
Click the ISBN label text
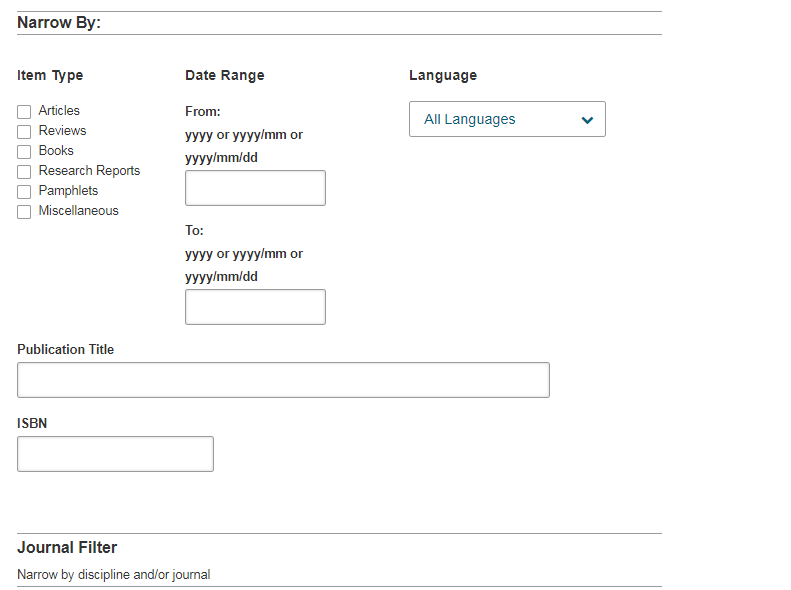(x=32, y=423)
